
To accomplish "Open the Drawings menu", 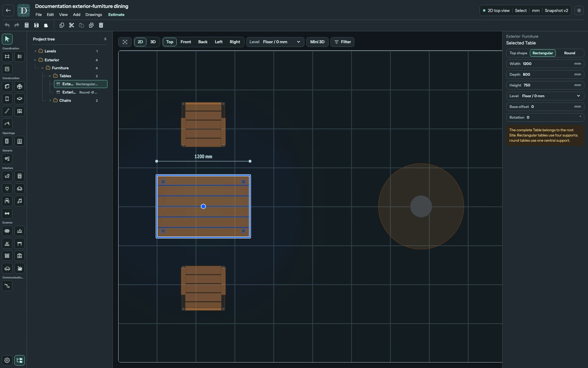I will coord(94,15).
